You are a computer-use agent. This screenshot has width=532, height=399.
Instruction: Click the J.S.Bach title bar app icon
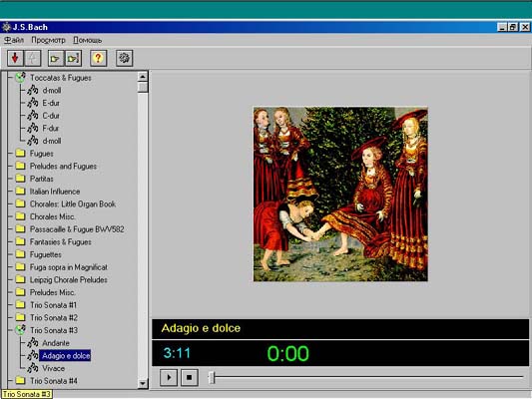(x=6, y=27)
